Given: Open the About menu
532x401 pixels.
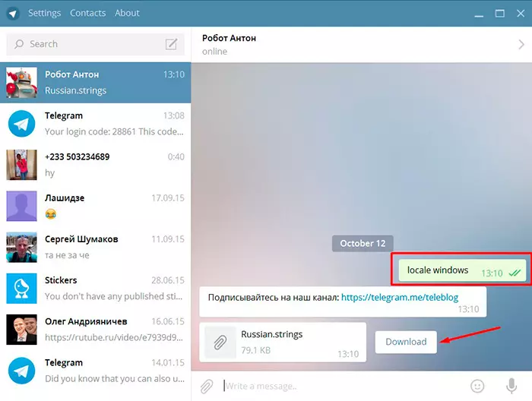Looking at the screenshot, I should point(127,13).
